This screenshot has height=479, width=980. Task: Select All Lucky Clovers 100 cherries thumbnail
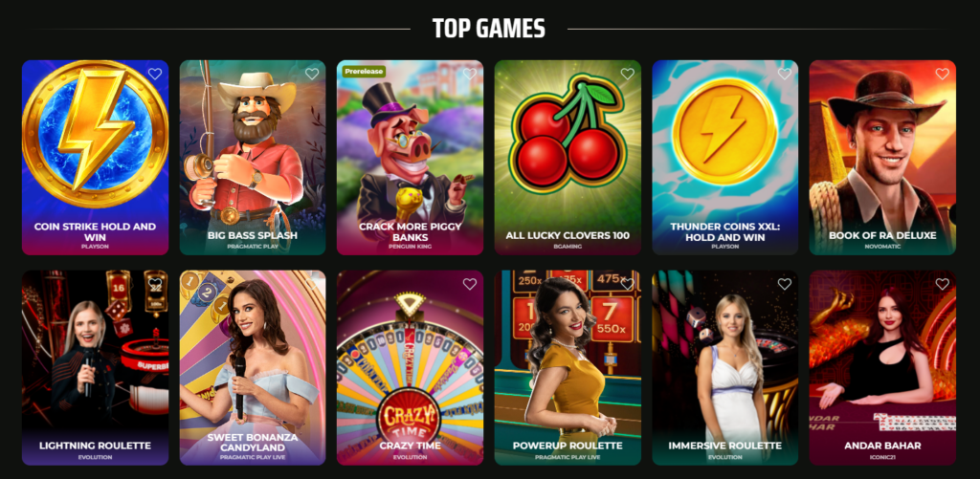point(568,158)
